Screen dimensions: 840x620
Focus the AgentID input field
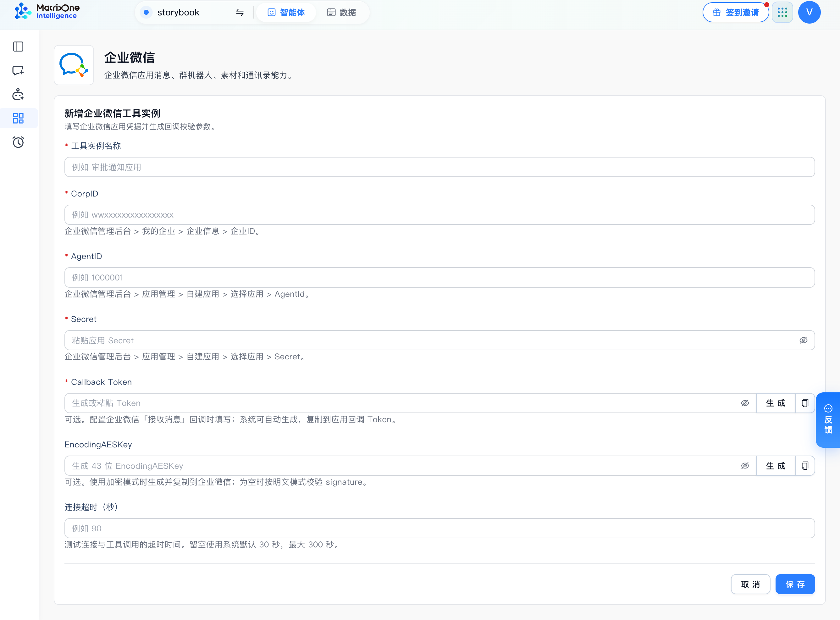439,277
